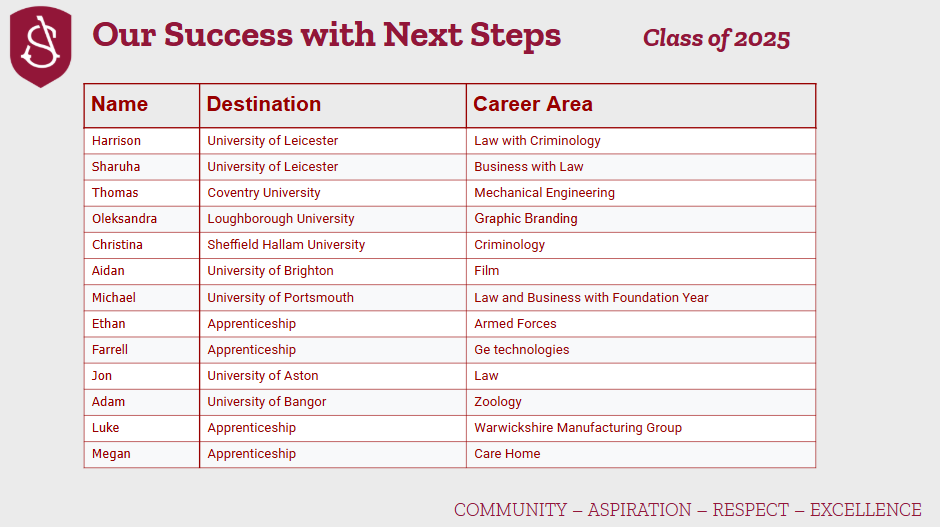The image size is (940, 527).
Task: Click the 'Our Success with Next Steps' title
Action: [326, 36]
